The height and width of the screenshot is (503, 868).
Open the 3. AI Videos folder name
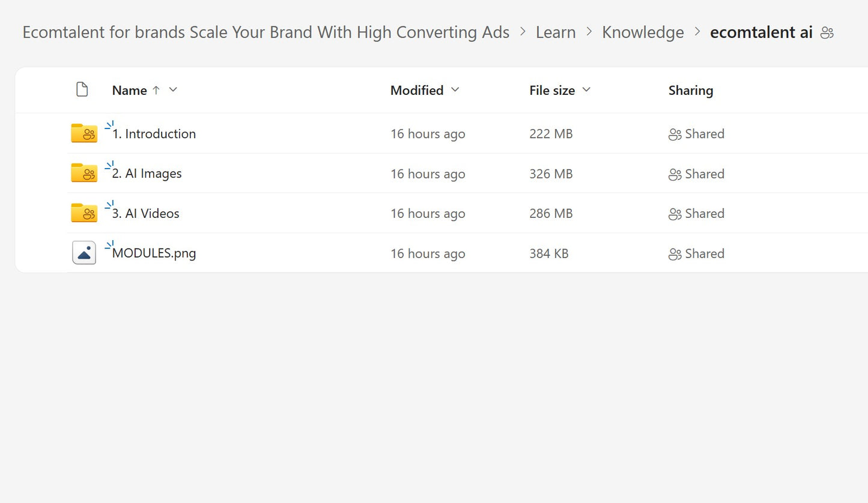(x=146, y=214)
